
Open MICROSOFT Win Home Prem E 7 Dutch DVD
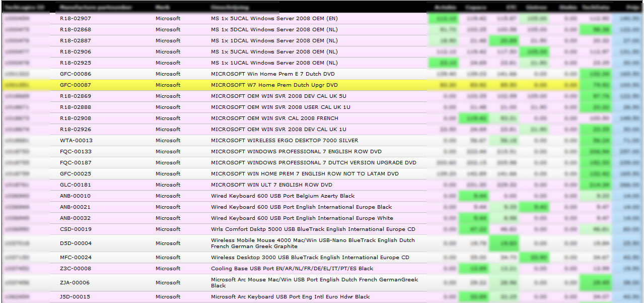pyautogui.click(x=273, y=74)
